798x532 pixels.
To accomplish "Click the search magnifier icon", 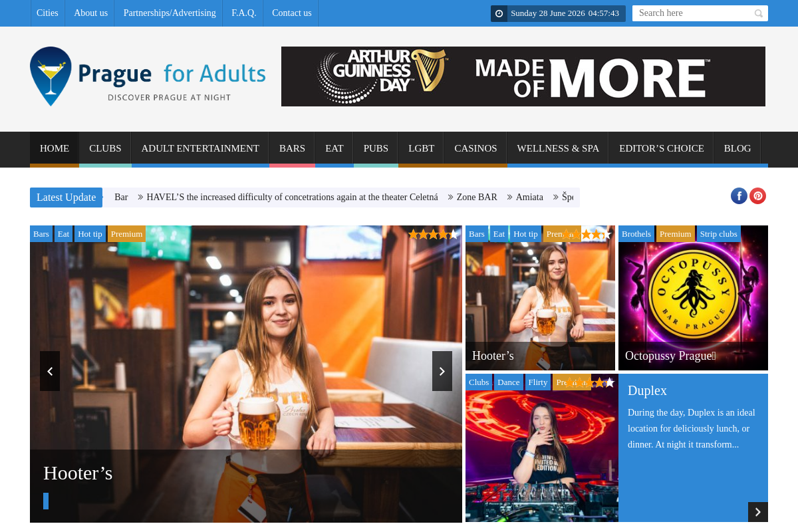I will tap(758, 13).
